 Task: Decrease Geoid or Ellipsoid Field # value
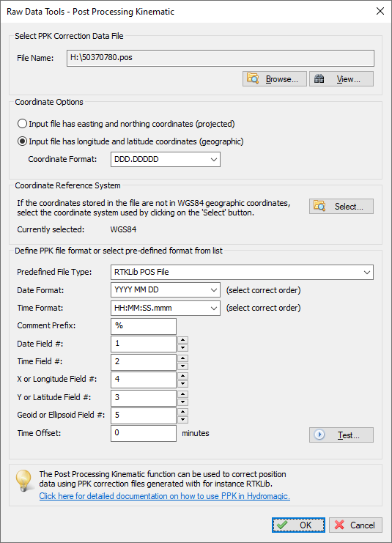(x=183, y=420)
